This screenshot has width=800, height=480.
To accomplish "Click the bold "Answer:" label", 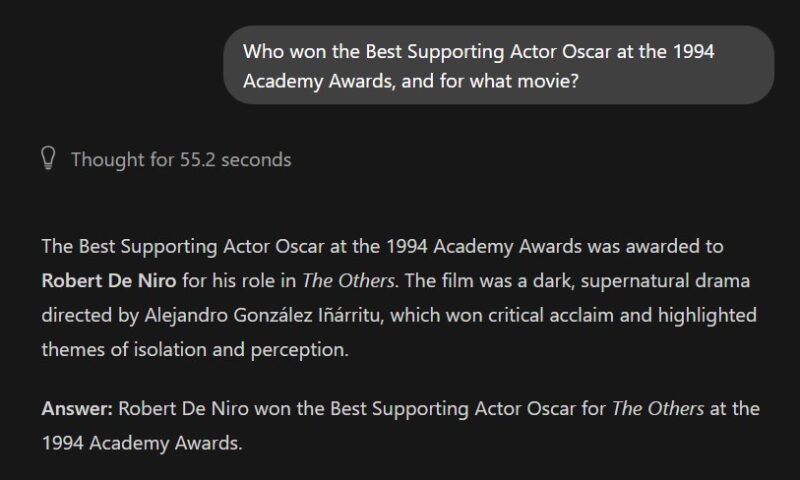I will tap(77, 408).
